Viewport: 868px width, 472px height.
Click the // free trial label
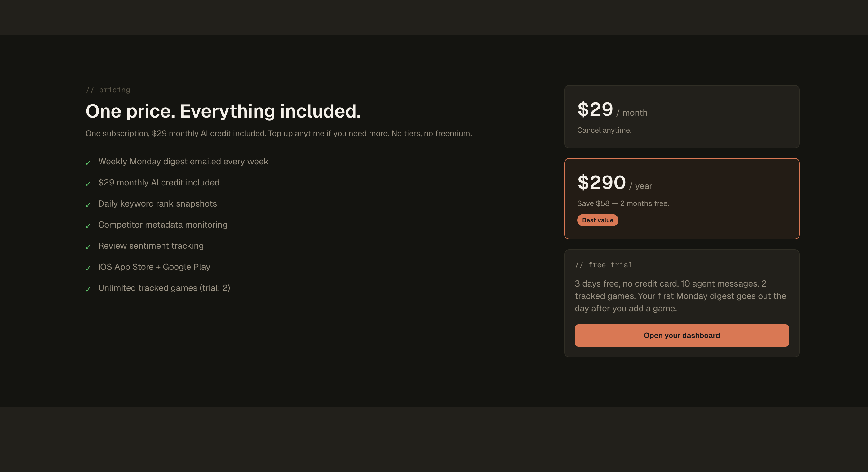coord(604,265)
